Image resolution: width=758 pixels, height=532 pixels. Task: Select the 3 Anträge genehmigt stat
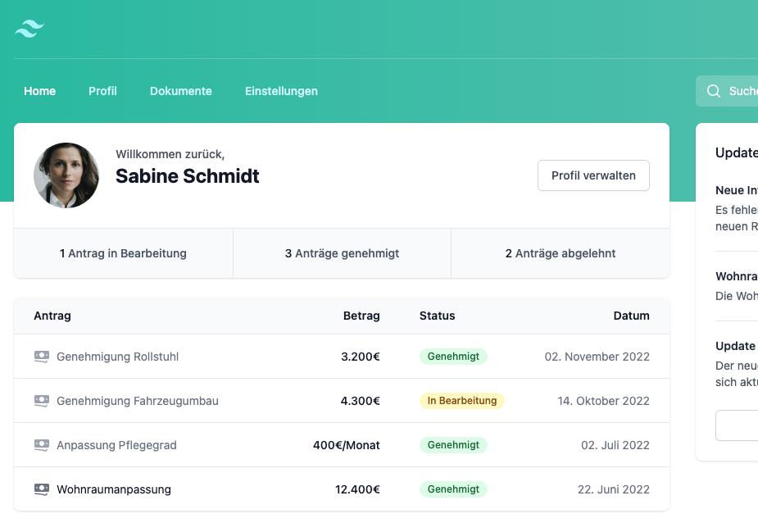(x=342, y=253)
